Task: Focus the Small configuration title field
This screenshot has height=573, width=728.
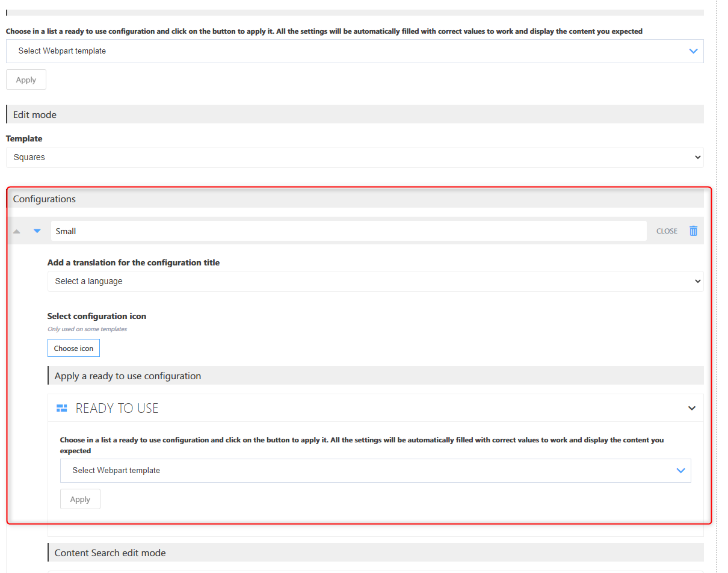Action: click(x=348, y=231)
